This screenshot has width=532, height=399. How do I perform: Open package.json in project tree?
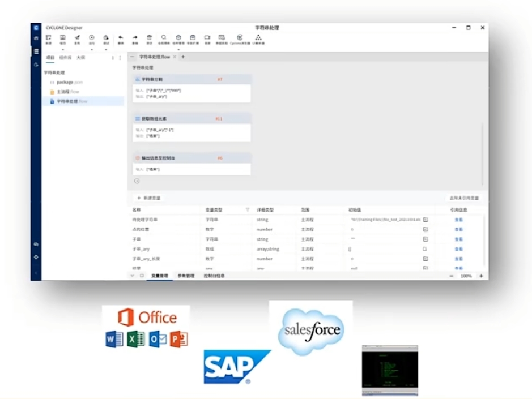tap(69, 83)
